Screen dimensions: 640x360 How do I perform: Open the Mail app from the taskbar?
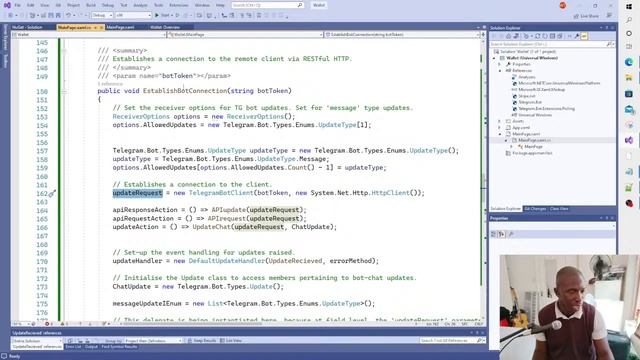coord(629,109)
